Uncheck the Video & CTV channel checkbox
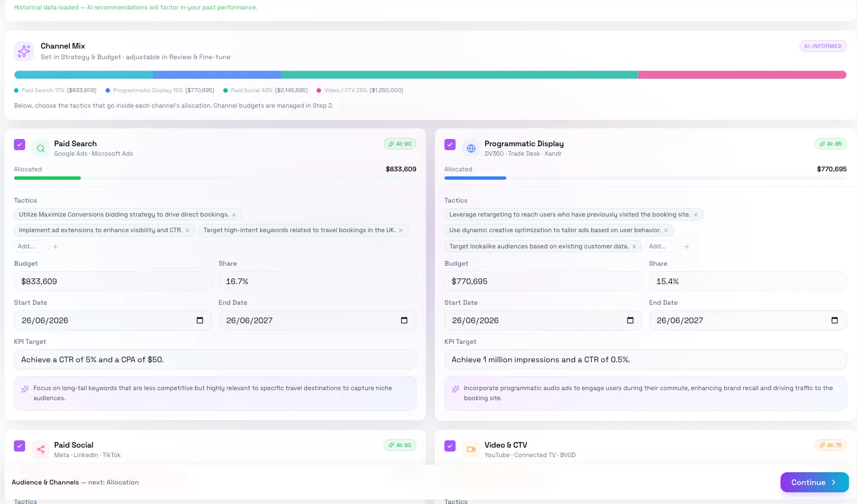The height and width of the screenshot is (504, 857). click(450, 446)
